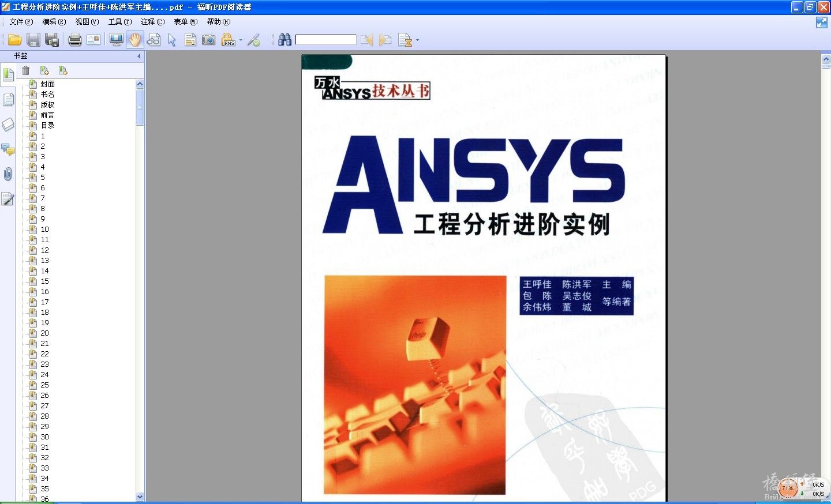This screenshot has height=504, width=831.
Task: Select the text selection tool
Action: 190,40
